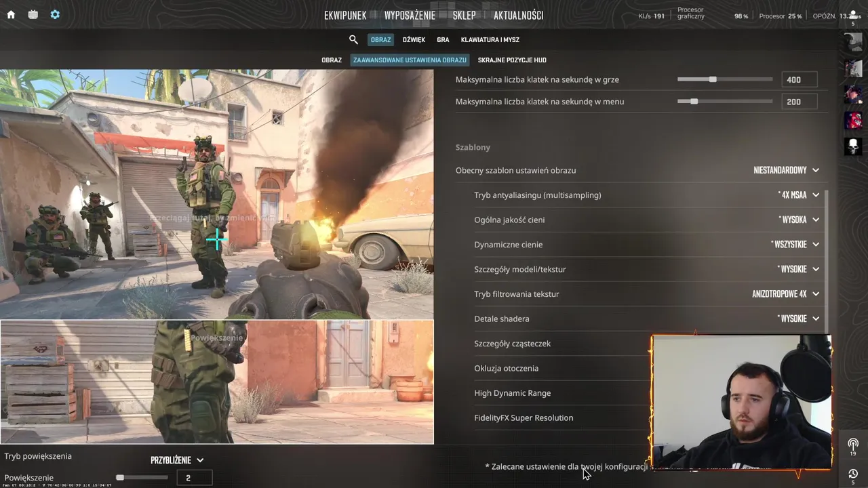
Task: Click 'Maksymalna liczba klatek na sekundę w grze' label
Action: pyautogui.click(x=537, y=79)
